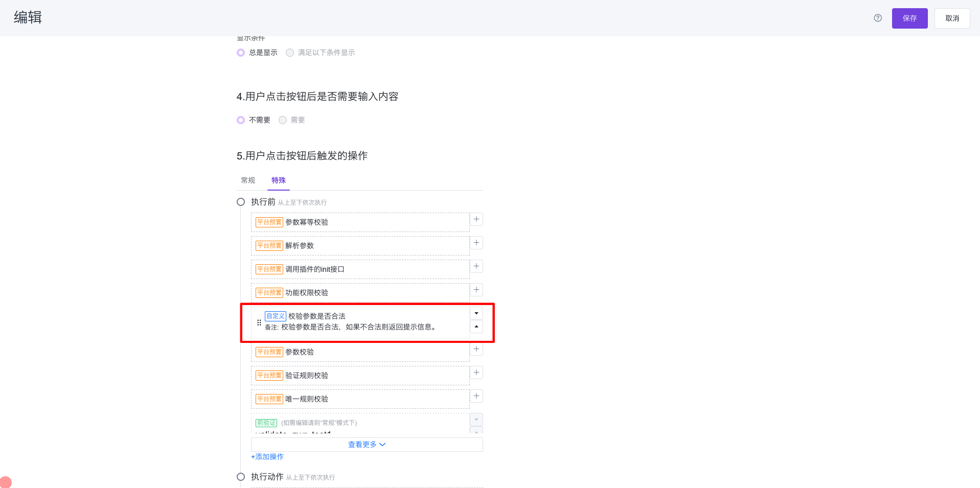Click the plus icon next to 参数幂等校验

(476, 219)
